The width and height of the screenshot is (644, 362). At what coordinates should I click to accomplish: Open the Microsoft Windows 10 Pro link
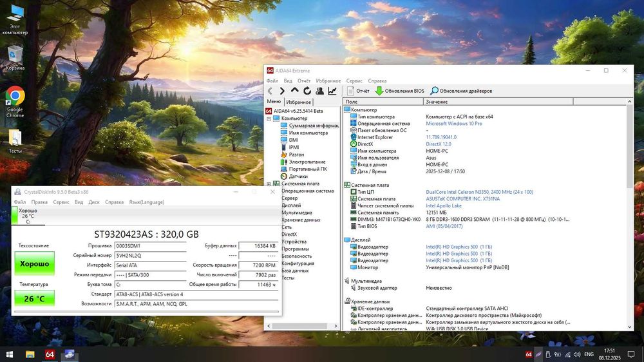pos(454,123)
